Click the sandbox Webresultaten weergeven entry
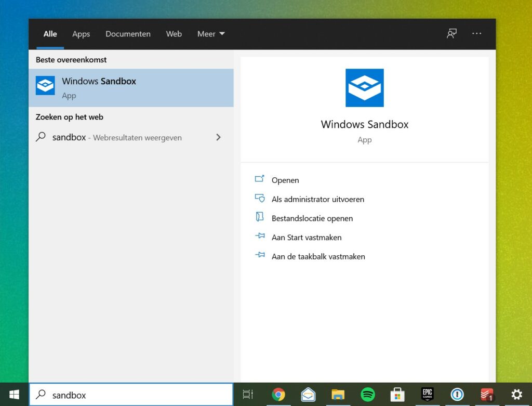This screenshot has height=406, width=532. click(x=131, y=137)
